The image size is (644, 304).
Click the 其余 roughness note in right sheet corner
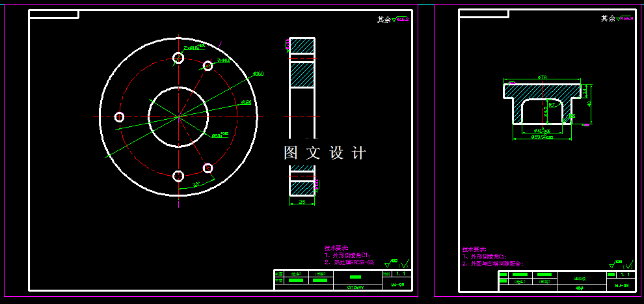click(617, 18)
